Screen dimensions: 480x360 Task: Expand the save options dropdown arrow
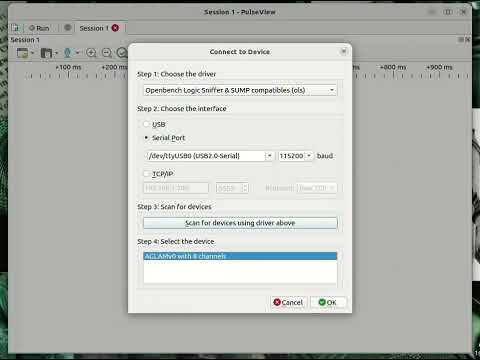[56, 53]
